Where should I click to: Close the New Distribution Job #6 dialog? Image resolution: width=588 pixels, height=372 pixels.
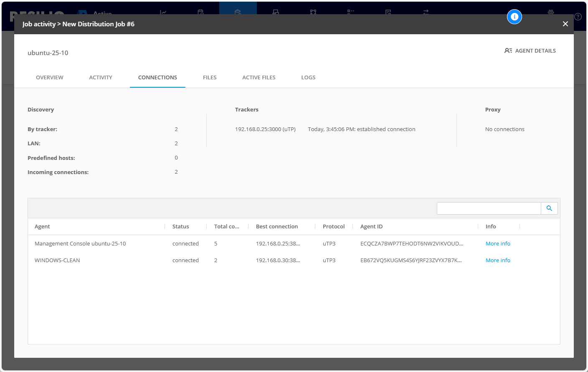pyautogui.click(x=565, y=24)
